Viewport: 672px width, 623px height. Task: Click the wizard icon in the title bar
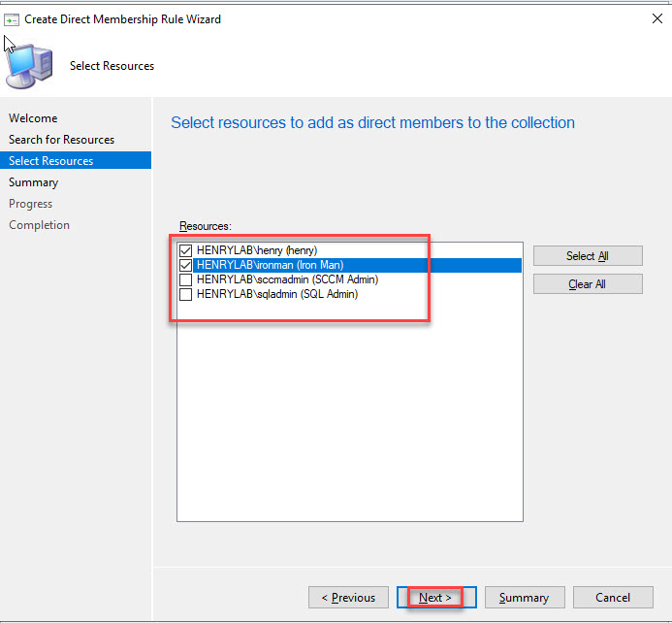12,19
